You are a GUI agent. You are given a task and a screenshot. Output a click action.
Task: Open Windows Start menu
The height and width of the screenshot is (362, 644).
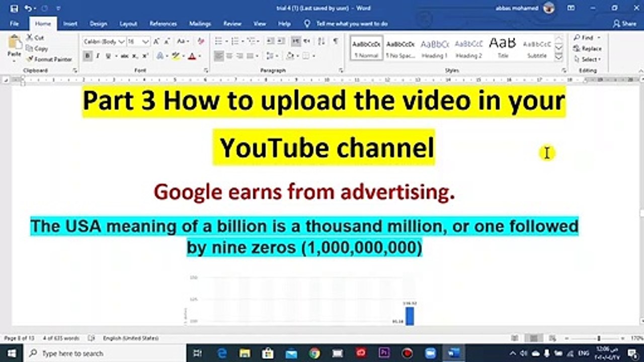pos(12,353)
